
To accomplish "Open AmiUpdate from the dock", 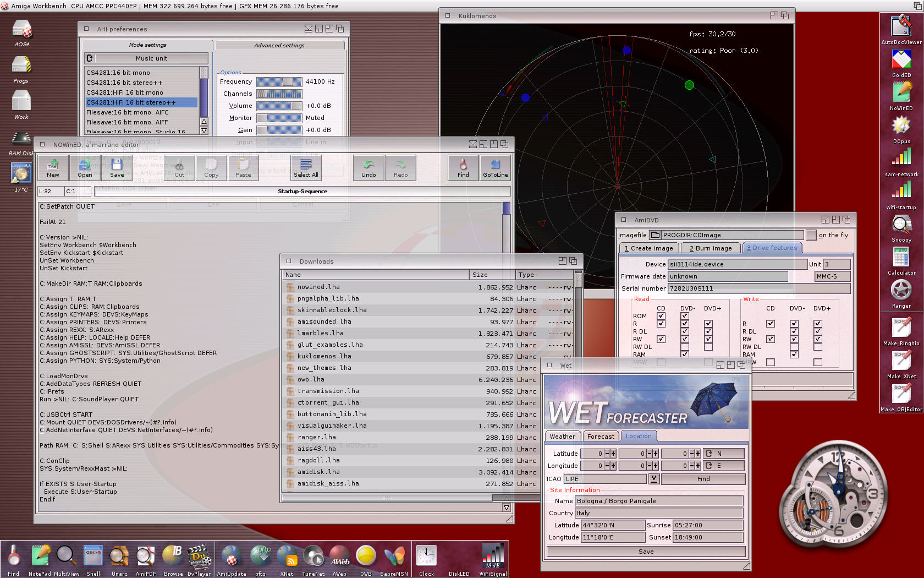I will tap(232, 560).
